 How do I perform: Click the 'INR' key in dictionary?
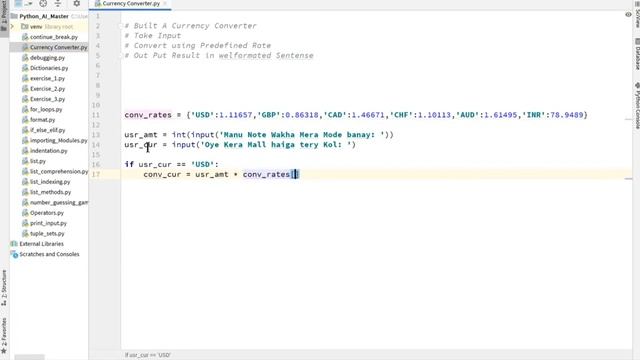click(535, 115)
